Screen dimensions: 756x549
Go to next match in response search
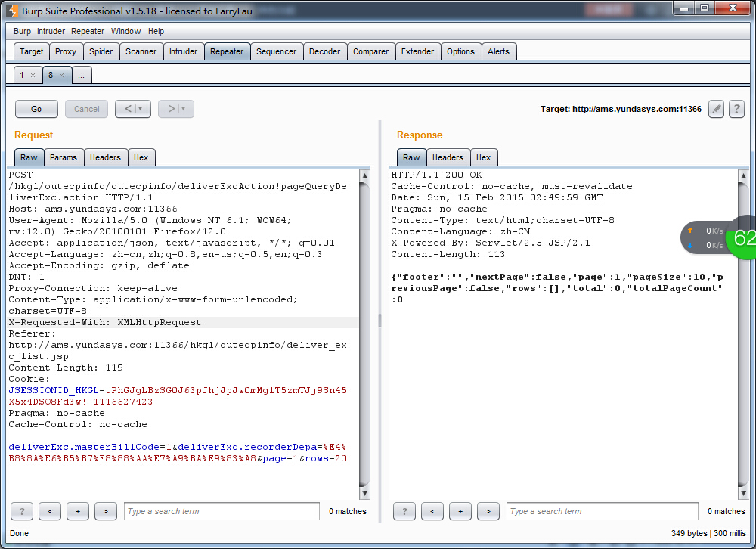(488, 511)
